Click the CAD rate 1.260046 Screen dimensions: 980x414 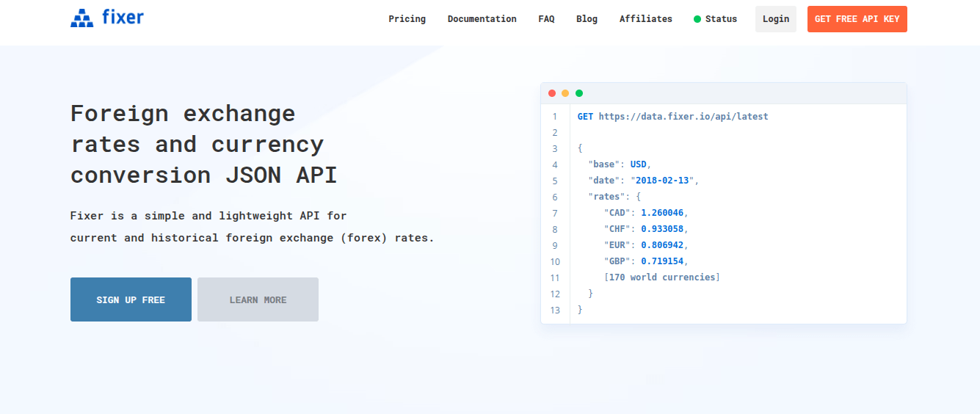coord(662,213)
